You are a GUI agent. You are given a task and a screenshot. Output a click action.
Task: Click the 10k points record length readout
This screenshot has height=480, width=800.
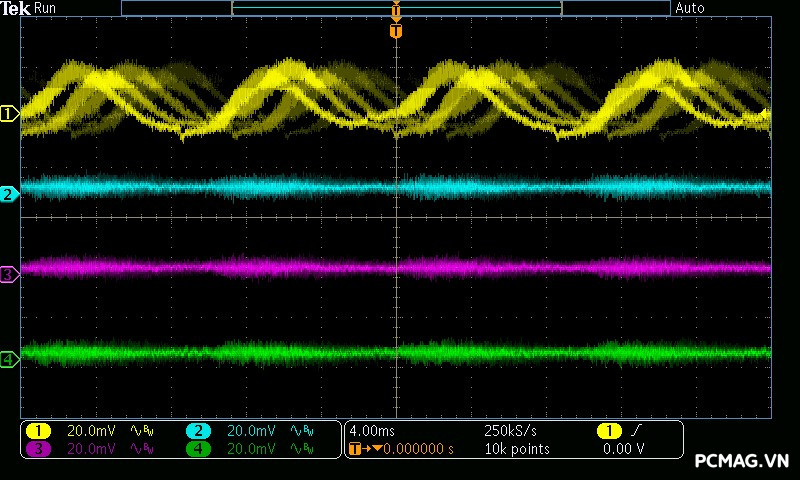[x=517, y=449]
